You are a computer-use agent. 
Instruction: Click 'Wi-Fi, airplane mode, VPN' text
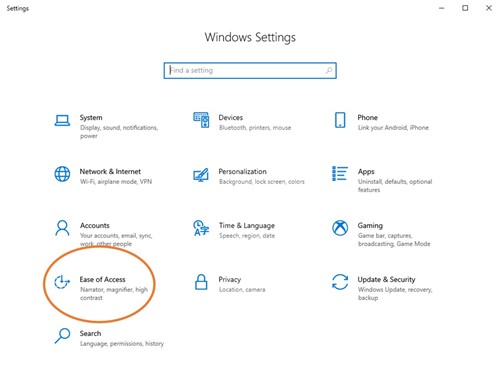point(116,182)
